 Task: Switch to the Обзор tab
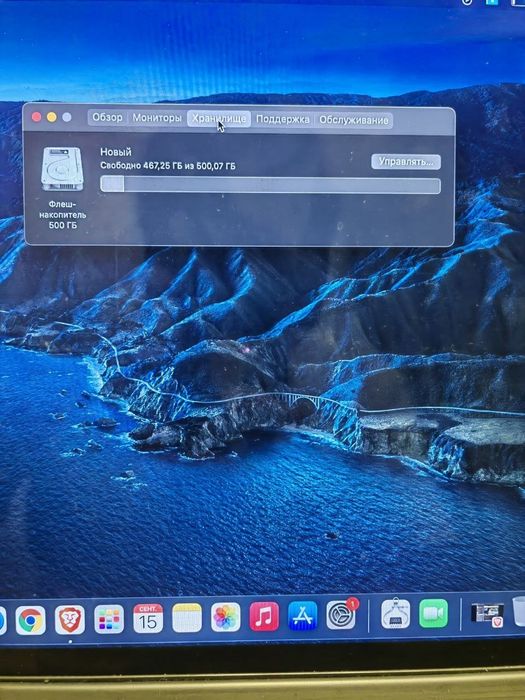pos(107,118)
